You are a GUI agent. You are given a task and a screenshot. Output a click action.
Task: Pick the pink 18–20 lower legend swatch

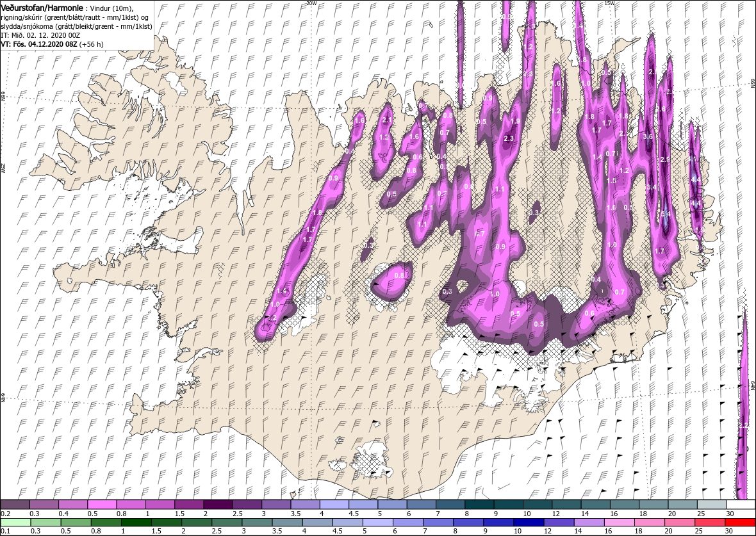point(649,523)
